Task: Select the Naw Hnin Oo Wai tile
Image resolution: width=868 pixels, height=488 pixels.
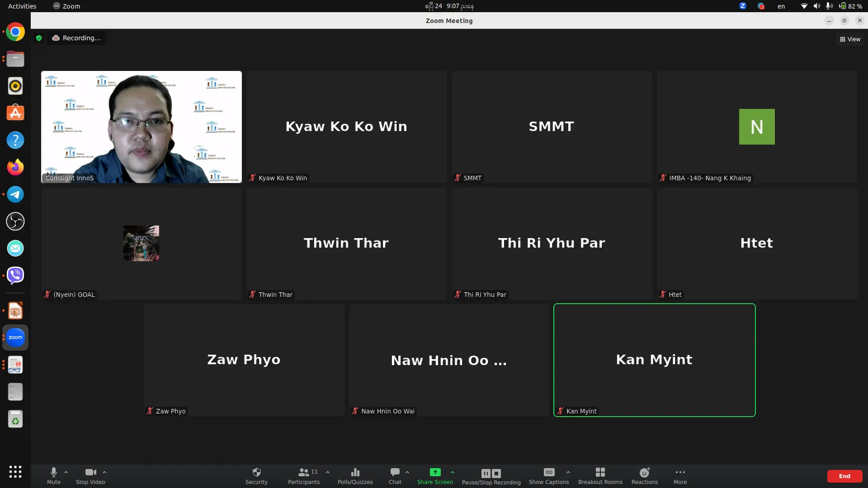Action: pyautogui.click(x=449, y=360)
